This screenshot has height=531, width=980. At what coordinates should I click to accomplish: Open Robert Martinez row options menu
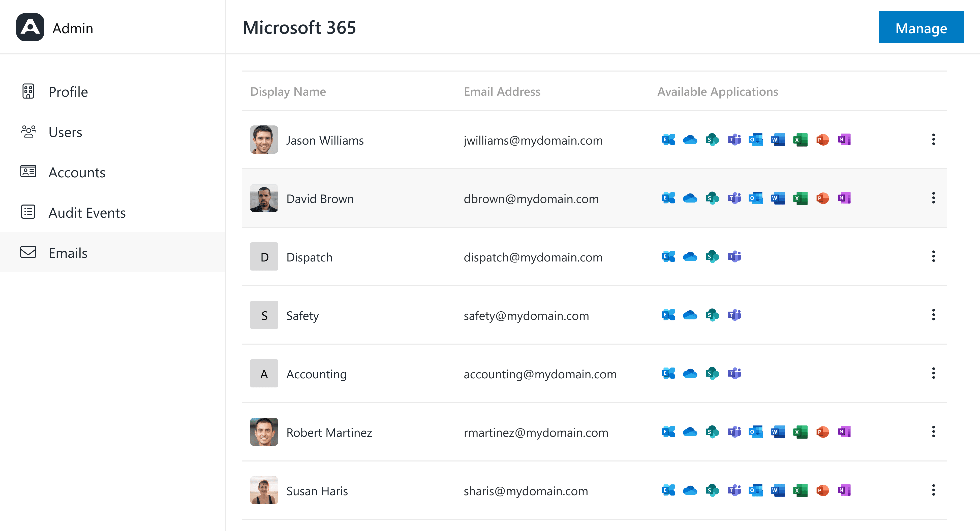pos(933,432)
